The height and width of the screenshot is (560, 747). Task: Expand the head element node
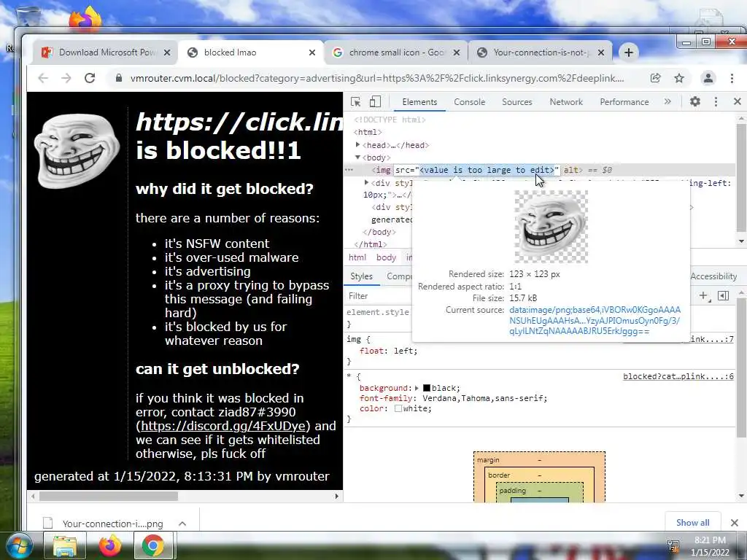tap(357, 145)
